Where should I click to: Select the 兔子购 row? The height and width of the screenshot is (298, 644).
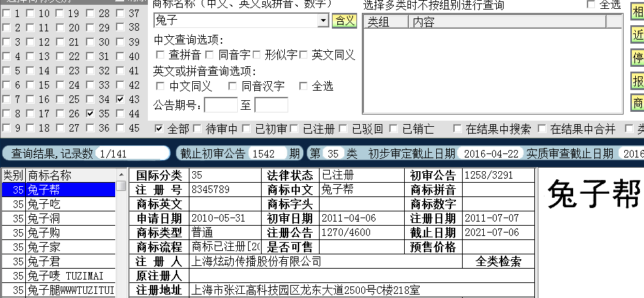pos(59,233)
